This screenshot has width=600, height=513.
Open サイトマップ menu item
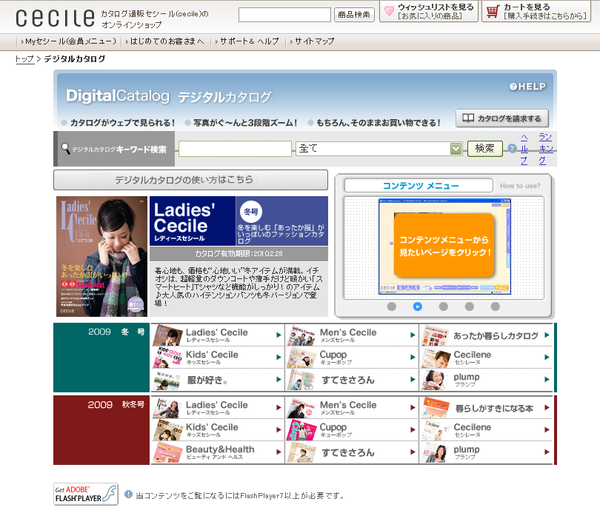[312, 41]
